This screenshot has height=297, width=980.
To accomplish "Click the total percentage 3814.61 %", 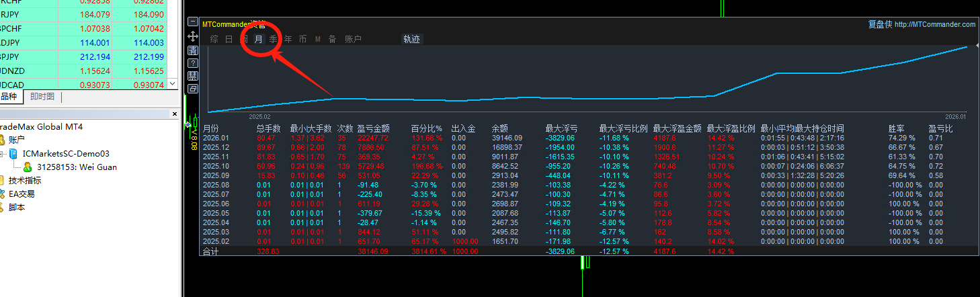I will [x=430, y=251].
